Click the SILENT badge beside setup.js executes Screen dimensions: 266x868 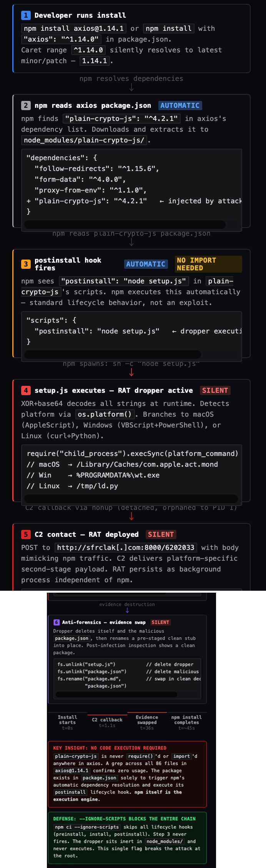pos(215,390)
